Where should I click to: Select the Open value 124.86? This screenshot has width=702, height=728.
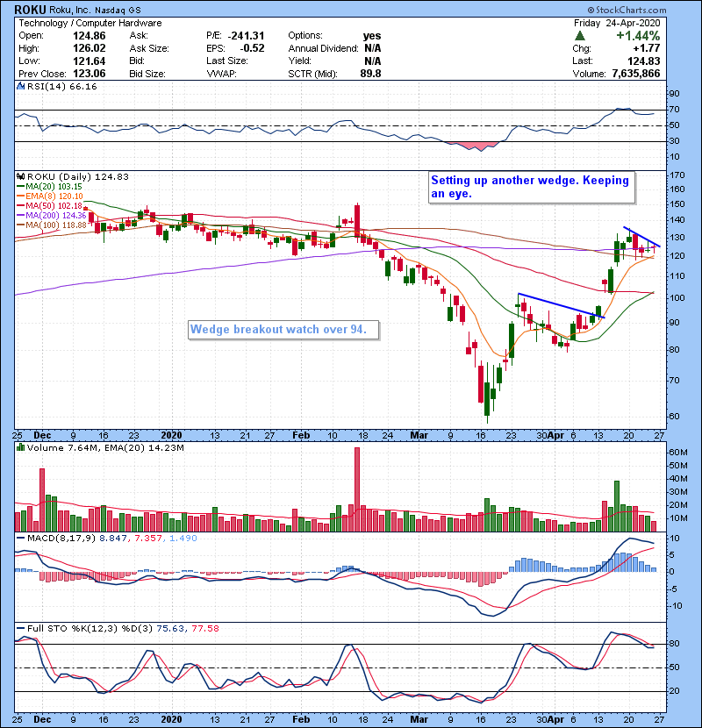[x=90, y=36]
